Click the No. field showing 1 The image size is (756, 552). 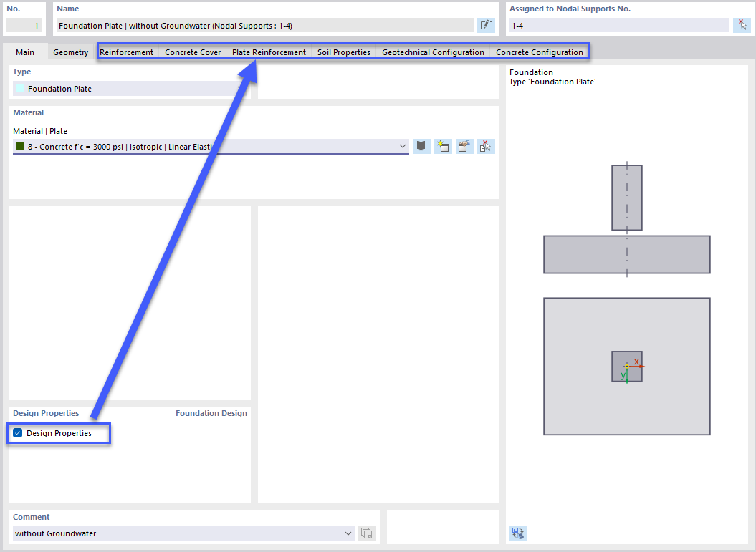pos(24,26)
